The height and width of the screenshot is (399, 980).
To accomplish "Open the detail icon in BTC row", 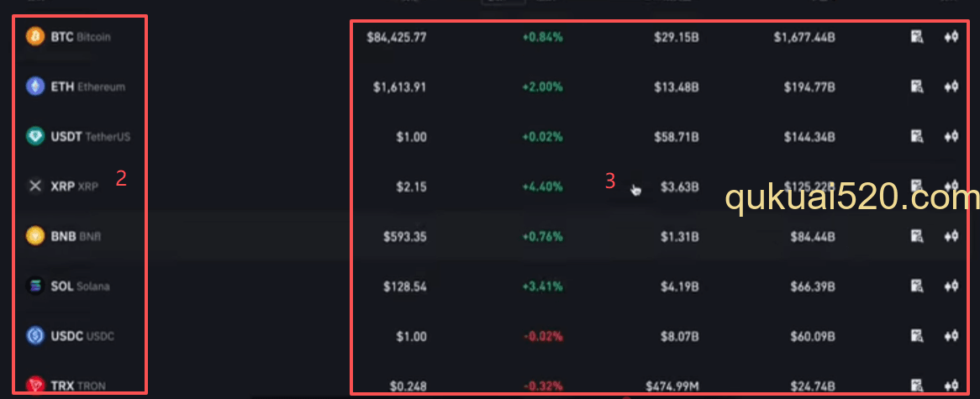I will [917, 37].
